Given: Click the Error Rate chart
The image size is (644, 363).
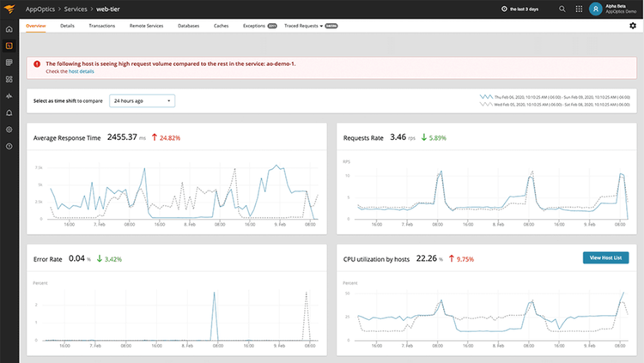Looking at the screenshot, I should [x=177, y=315].
